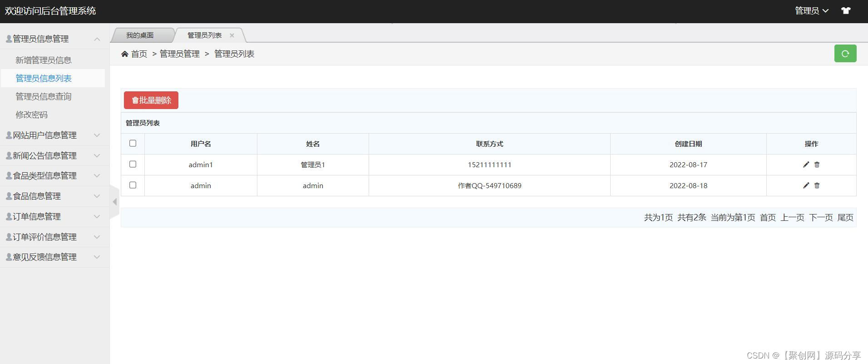Click the red 批量删除 button
Image resolution: width=868 pixels, height=364 pixels.
tap(151, 100)
